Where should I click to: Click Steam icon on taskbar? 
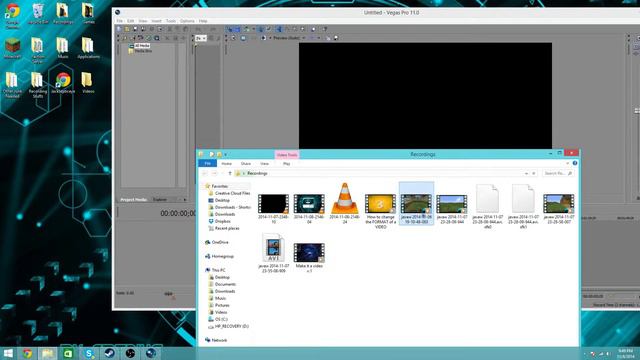[109, 353]
